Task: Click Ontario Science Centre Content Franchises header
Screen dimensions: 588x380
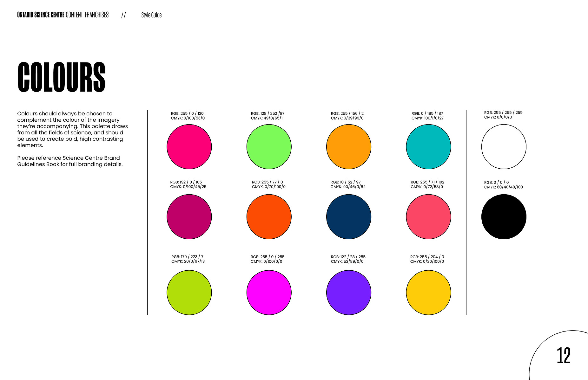Action: 63,15
